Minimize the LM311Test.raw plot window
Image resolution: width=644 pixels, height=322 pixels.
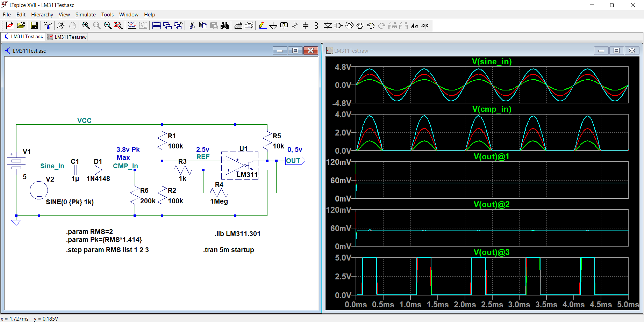click(x=601, y=51)
